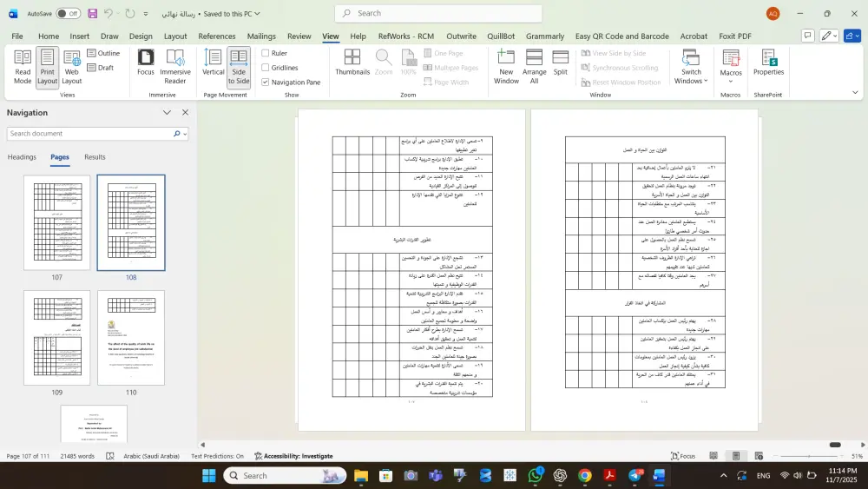Enable the Gridlines checkbox
The height and width of the screenshot is (489, 868).
pos(265,68)
